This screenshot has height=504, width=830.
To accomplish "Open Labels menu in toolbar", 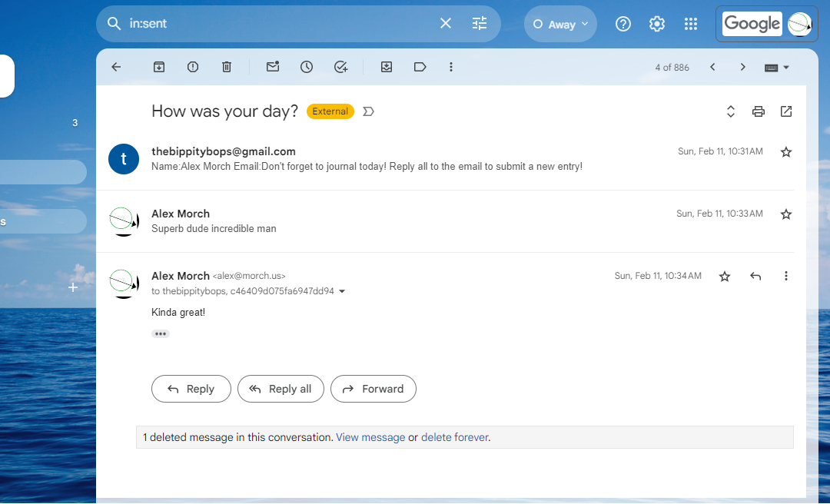I will pos(420,67).
